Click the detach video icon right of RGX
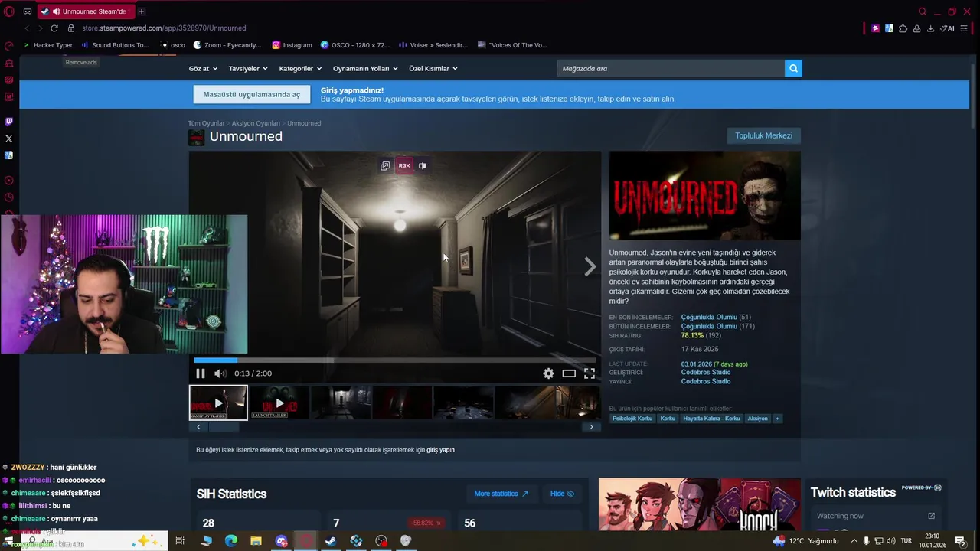980x551 pixels. [x=422, y=165]
